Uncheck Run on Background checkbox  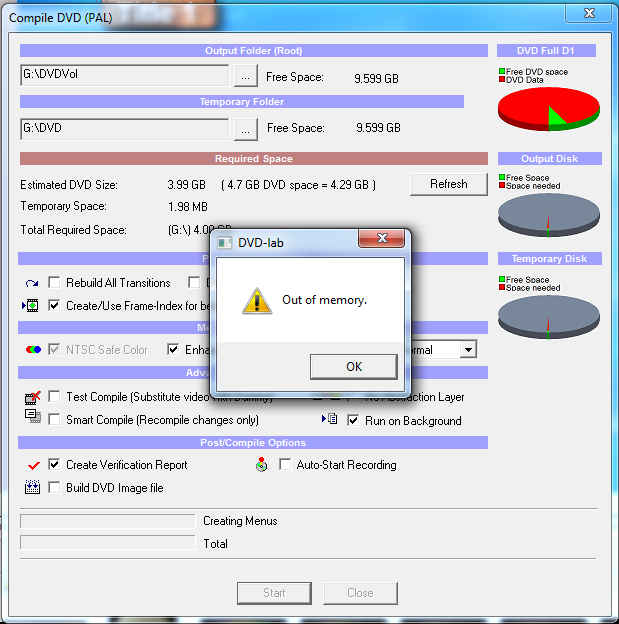[353, 420]
